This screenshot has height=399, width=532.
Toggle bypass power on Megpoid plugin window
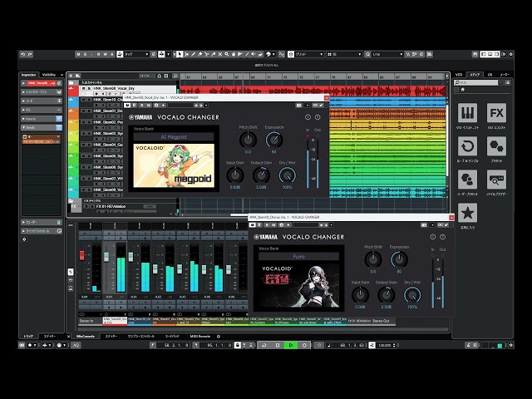click(x=127, y=106)
